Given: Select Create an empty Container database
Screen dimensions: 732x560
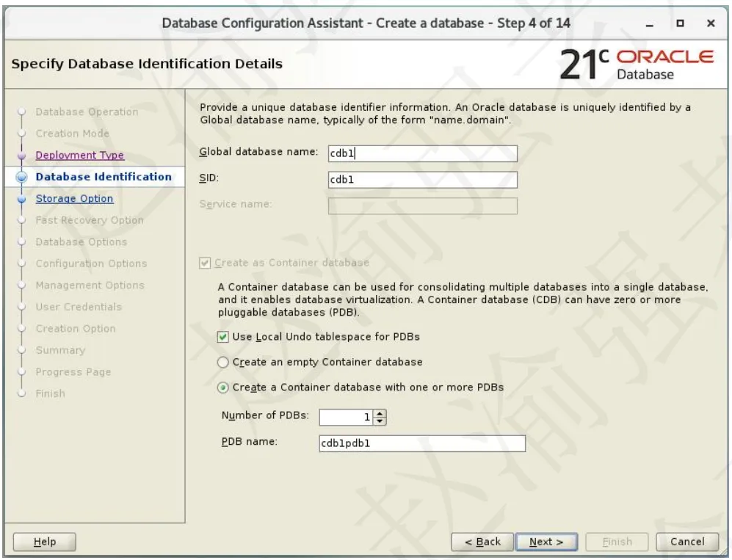Looking at the screenshot, I should click(x=222, y=362).
